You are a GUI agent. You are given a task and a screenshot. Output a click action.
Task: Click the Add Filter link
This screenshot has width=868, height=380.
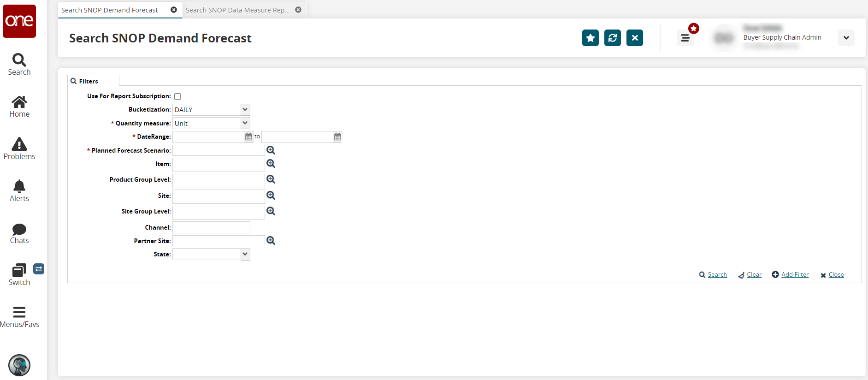tap(795, 275)
